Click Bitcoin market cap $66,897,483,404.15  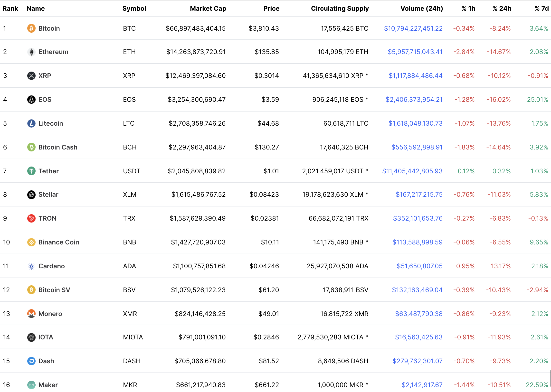196,28
